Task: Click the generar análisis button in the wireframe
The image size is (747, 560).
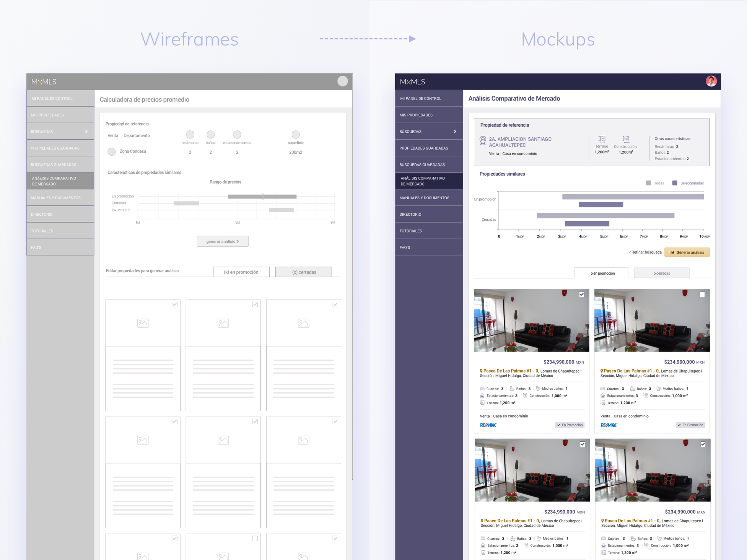Action: [x=223, y=241]
